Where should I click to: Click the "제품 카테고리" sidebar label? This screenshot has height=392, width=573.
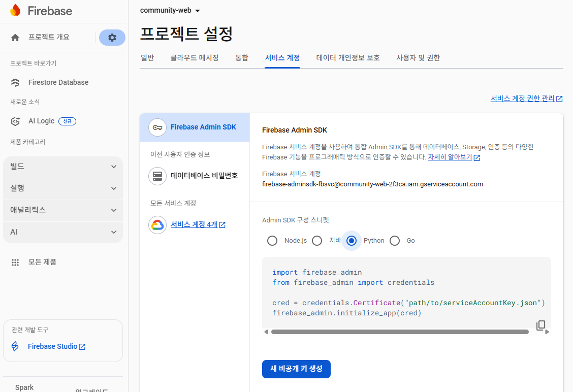pos(28,142)
